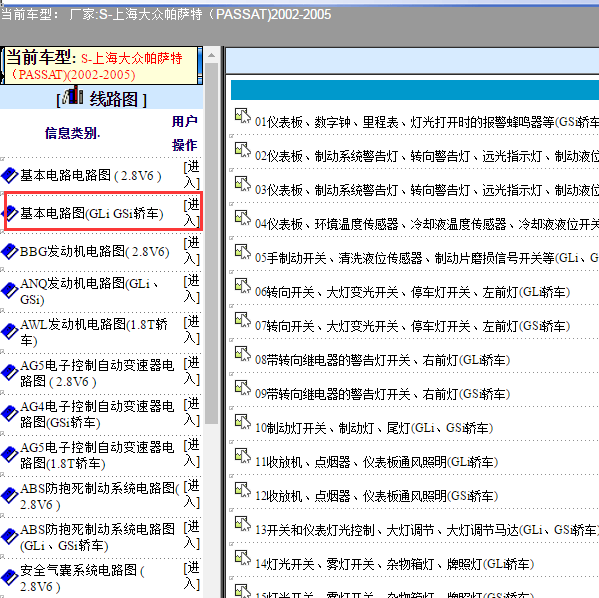
Task: Open 01仪表板、数字钟、里程表 diagram
Action: 426,122
